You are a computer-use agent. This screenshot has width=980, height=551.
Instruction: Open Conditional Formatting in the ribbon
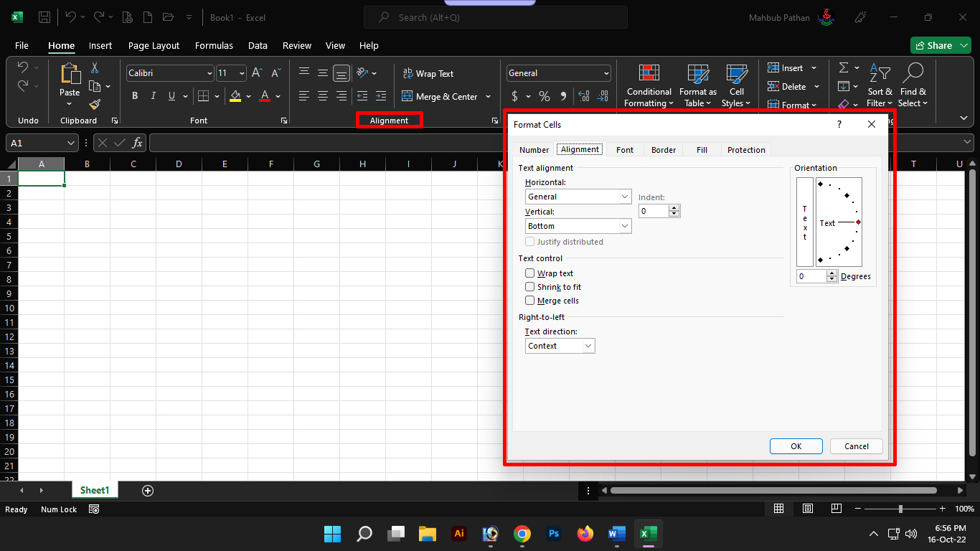649,87
